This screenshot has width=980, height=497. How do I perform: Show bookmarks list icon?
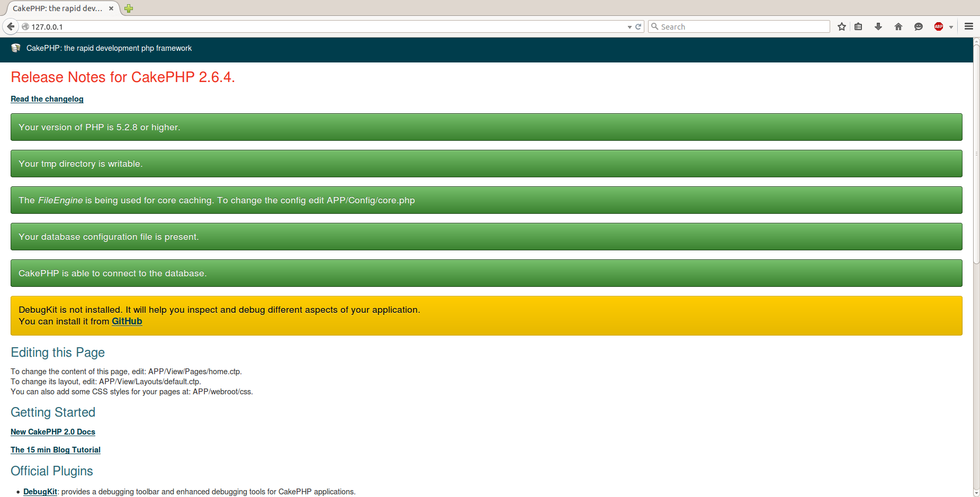click(858, 26)
